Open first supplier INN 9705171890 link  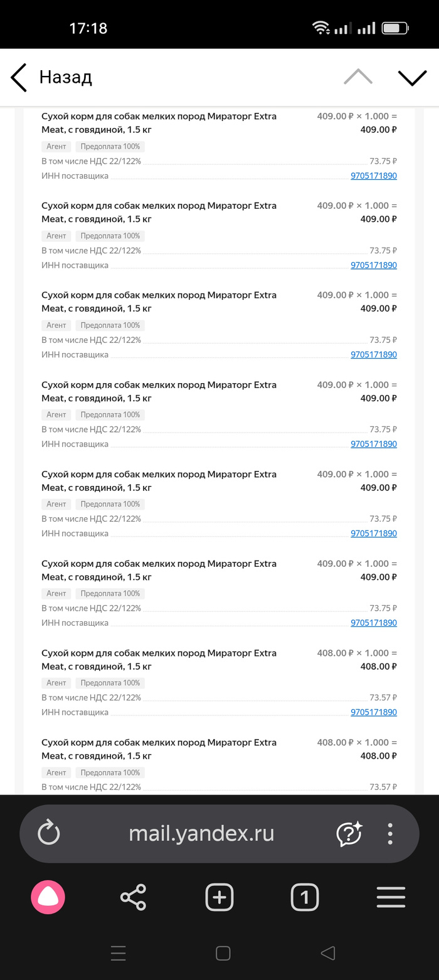point(373,176)
